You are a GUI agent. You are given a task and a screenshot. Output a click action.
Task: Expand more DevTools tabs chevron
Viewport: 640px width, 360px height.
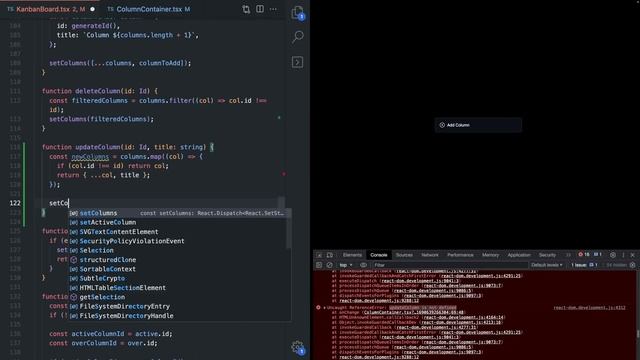[568, 255]
